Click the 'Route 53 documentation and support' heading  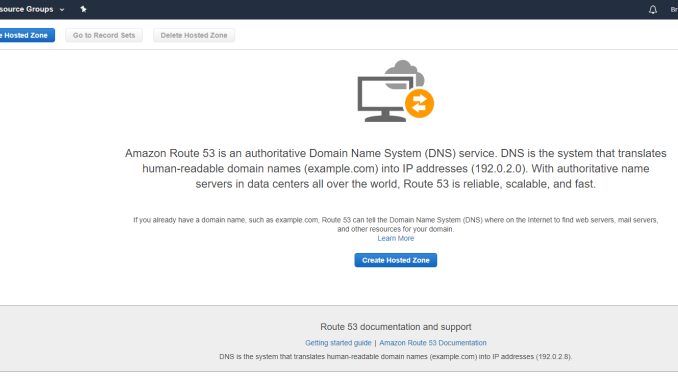point(396,327)
